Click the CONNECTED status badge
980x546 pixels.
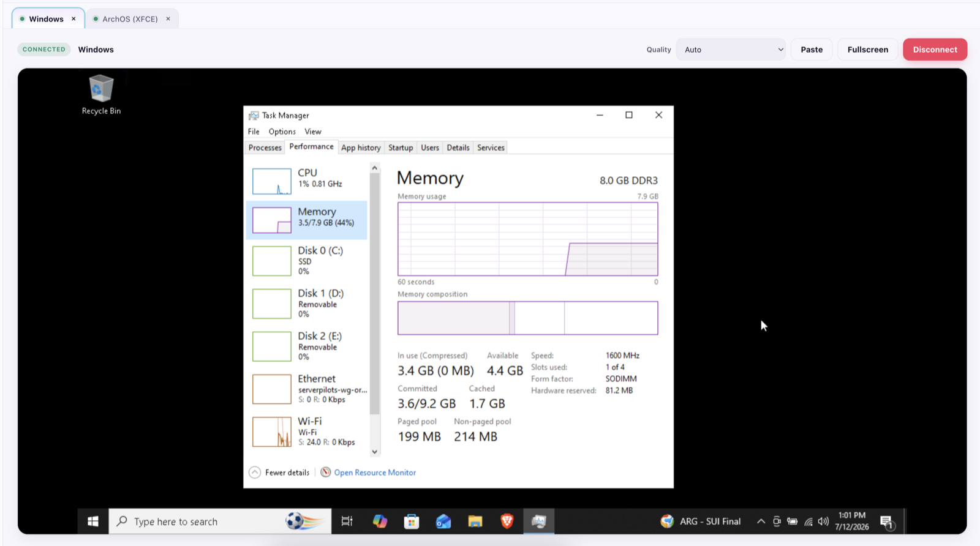click(x=44, y=50)
